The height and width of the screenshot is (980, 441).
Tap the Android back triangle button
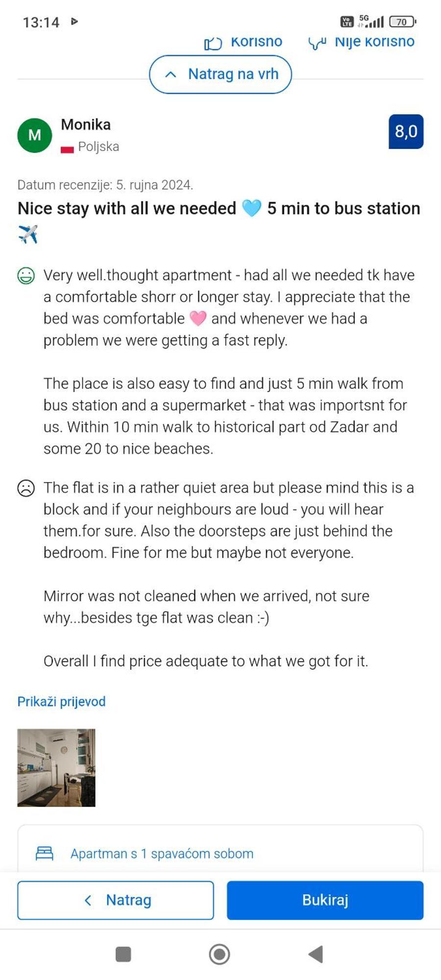tap(316, 954)
